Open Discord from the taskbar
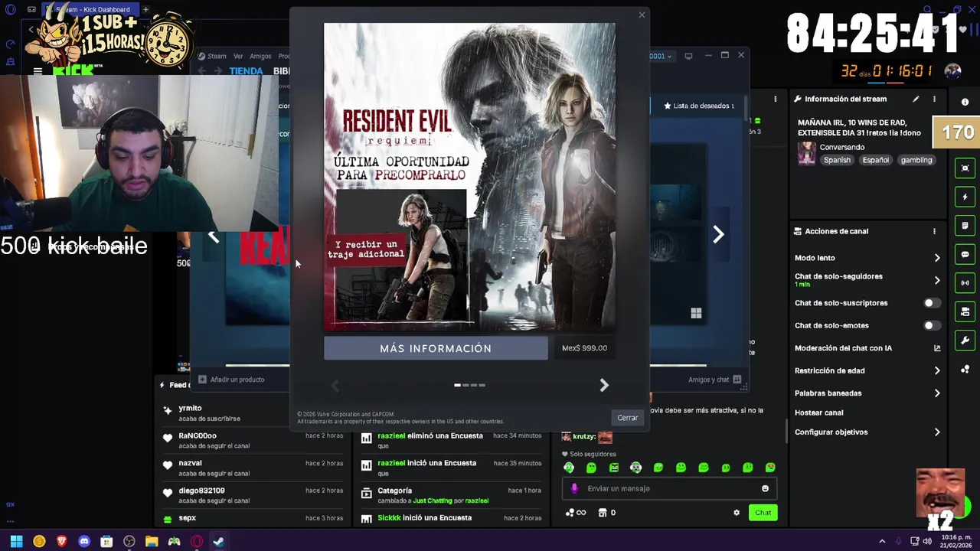Screen dimensions: 980x551 tap(84, 541)
